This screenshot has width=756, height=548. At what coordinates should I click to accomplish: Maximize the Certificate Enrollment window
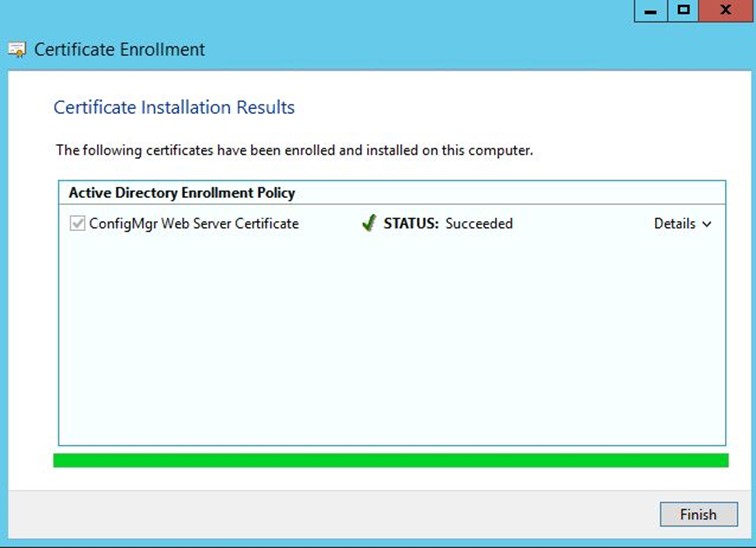[683, 11]
